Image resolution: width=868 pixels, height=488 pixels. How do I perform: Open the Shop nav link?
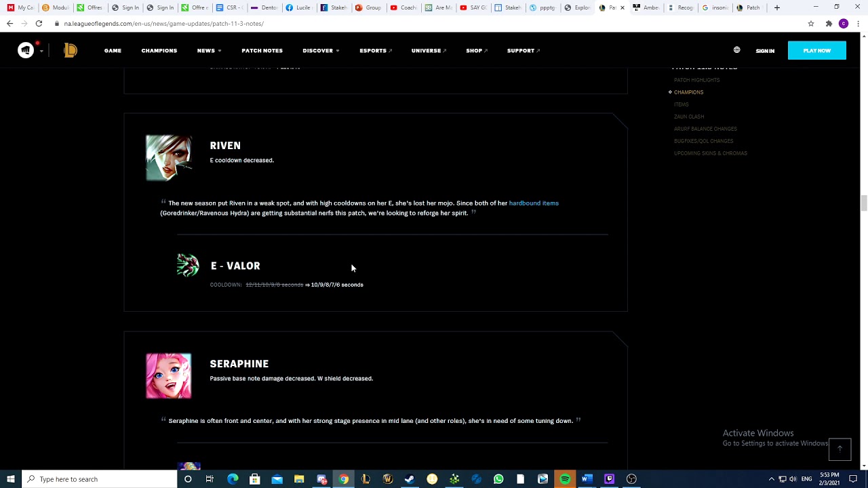point(477,51)
